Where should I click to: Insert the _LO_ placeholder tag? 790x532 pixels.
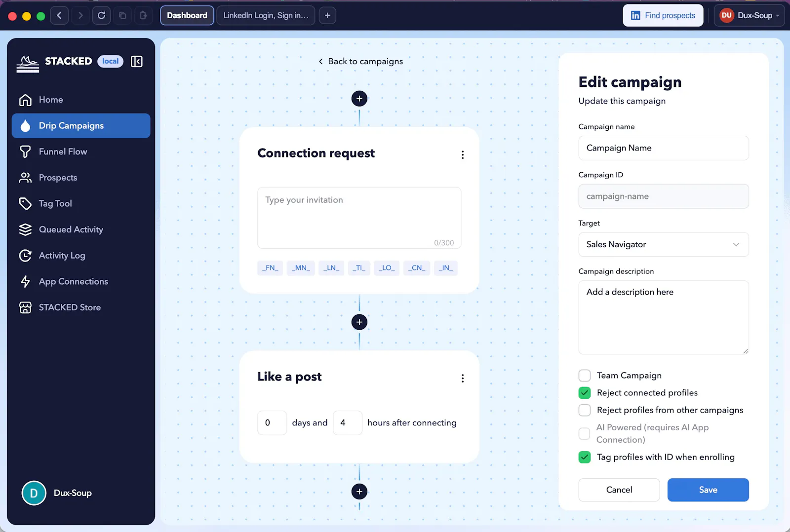(387, 268)
